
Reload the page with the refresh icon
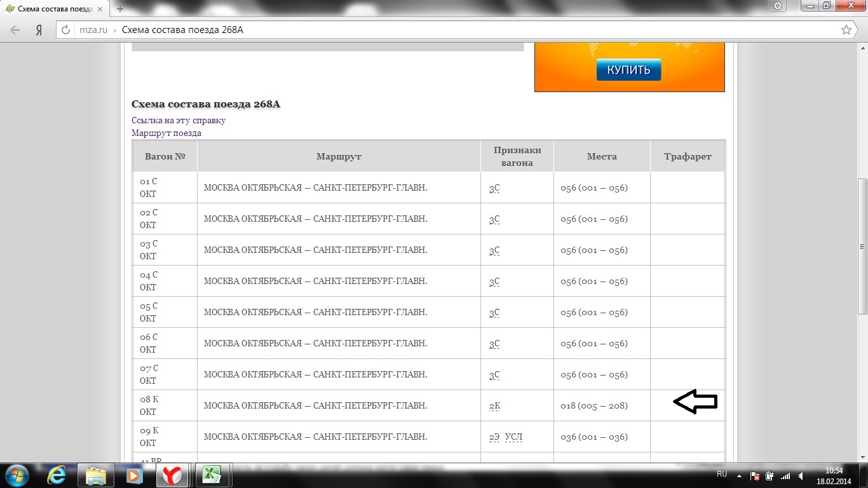66,30
